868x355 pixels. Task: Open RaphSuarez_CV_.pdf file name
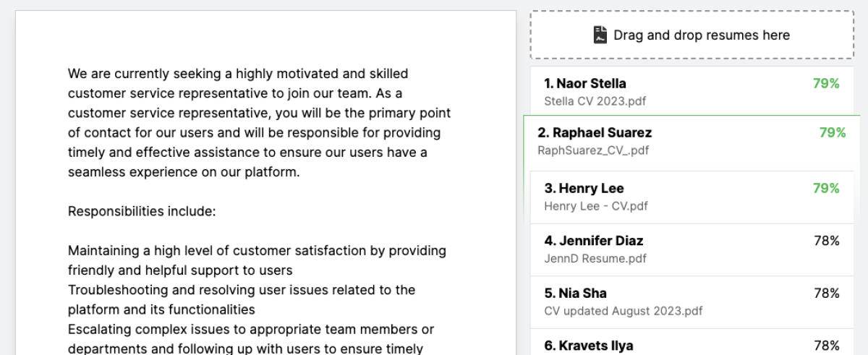tap(593, 150)
